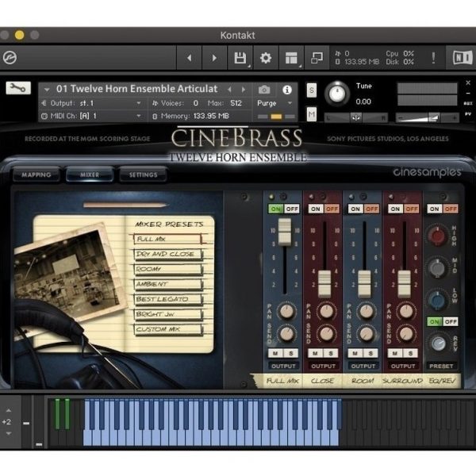
Task: Mute the Close mic channel
Action: (x=316, y=353)
